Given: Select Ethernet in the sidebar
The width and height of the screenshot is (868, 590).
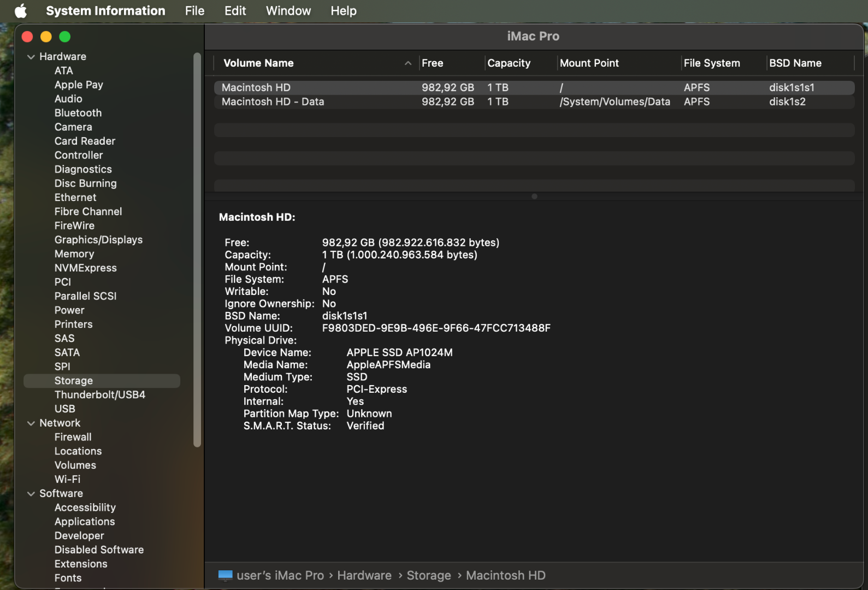Looking at the screenshot, I should click(x=75, y=198).
